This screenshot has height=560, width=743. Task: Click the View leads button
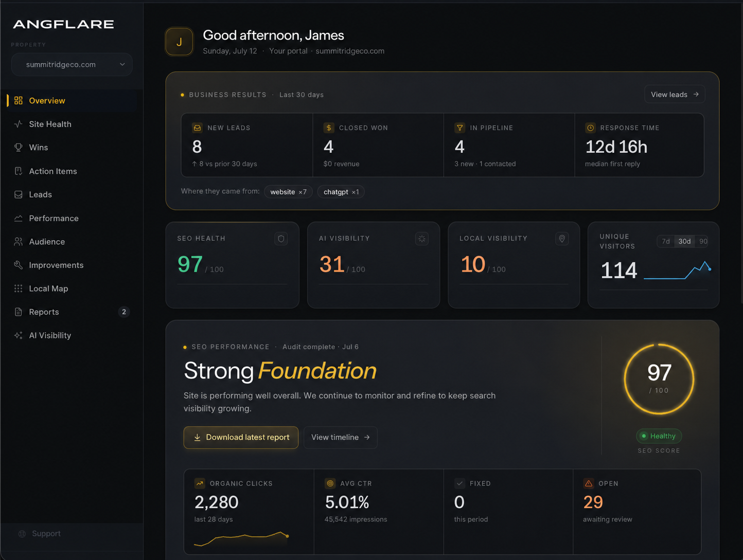click(675, 94)
